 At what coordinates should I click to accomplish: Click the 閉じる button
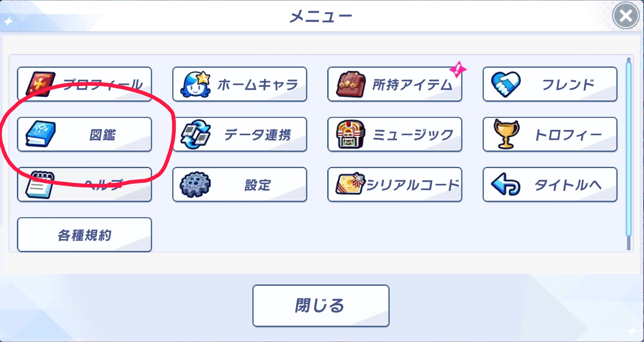click(321, 306)
